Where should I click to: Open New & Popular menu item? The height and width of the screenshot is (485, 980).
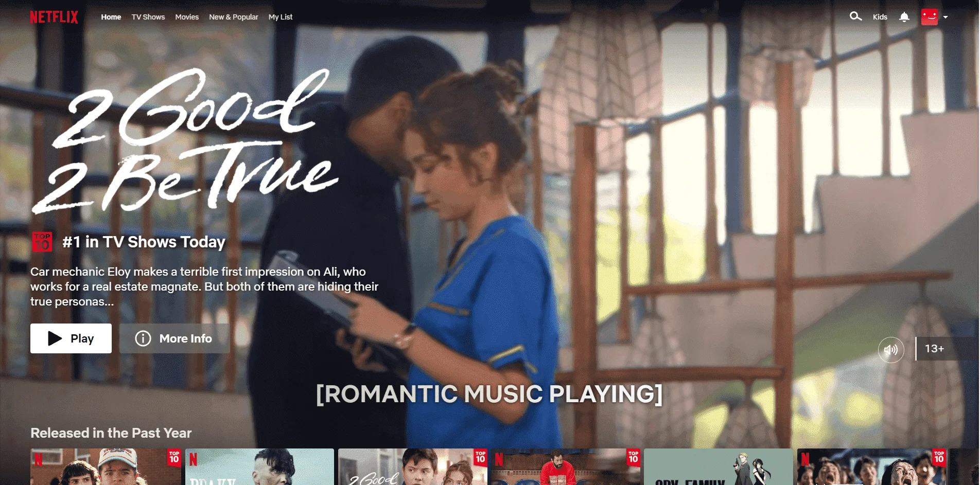pyautogui.click(x=234, y=17)
